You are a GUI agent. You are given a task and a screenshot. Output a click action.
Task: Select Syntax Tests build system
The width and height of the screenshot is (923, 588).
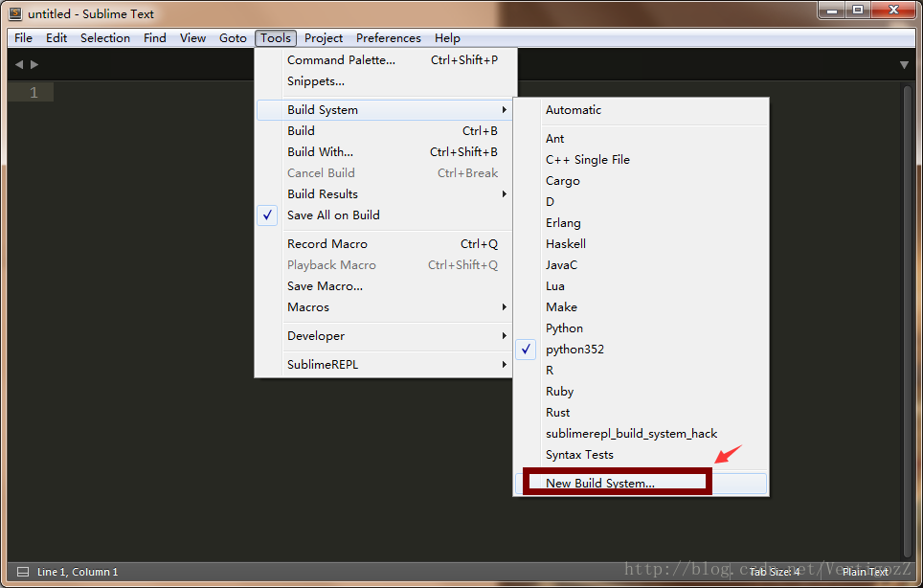point(642,455)
